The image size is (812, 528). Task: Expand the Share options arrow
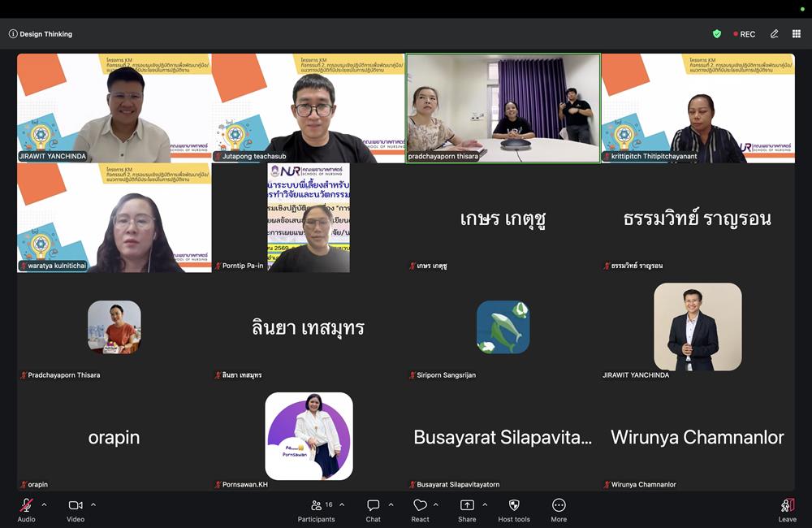[485, 504]
